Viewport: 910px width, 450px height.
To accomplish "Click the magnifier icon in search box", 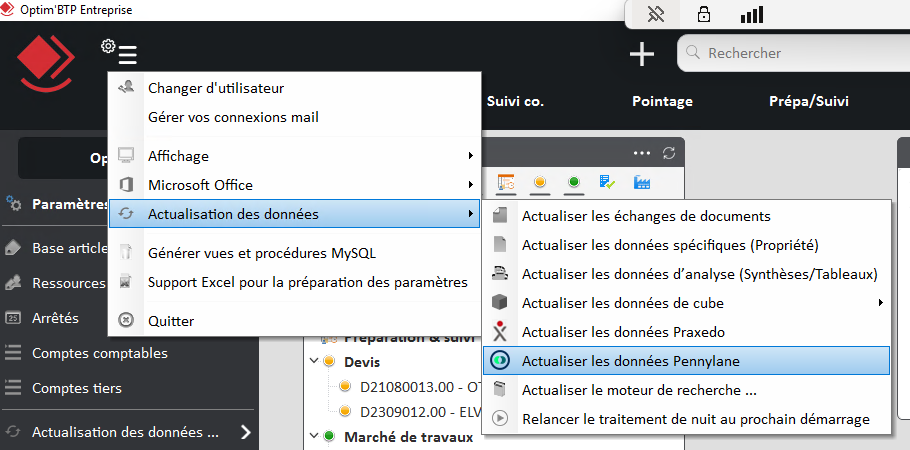I will pyautogui.click(x=692, y=53).
